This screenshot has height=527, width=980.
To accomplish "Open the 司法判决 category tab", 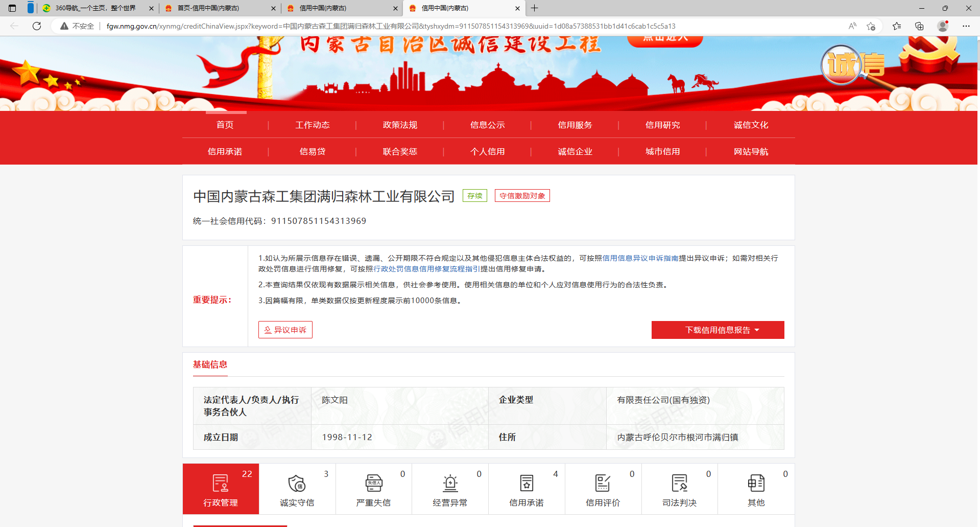I will tap(680, 489).
